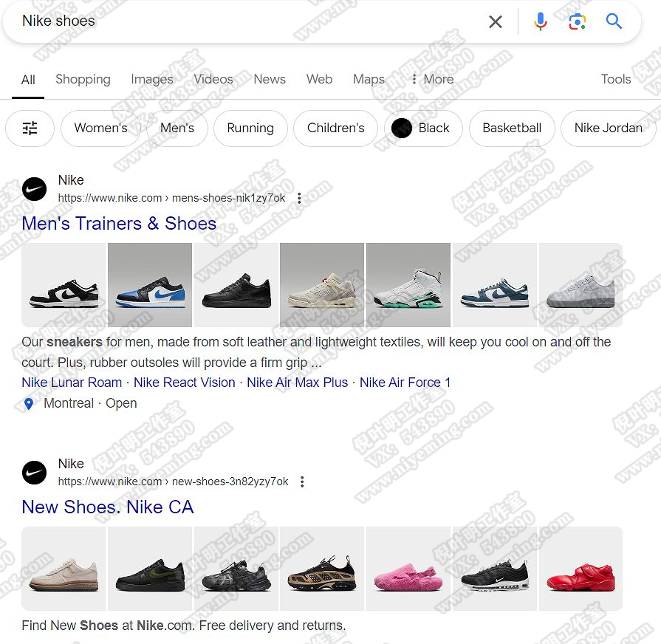Open the blue and black Jordan 1 Low thumbnail
The height and width of the screenshot is (644, 661).
pyautogui.click(x=150, y=285)
